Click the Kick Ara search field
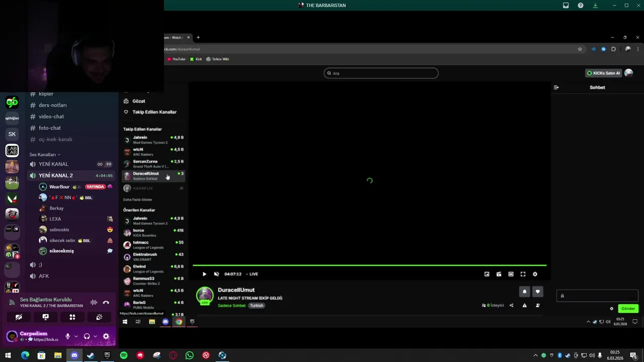The width and height of the screenshot is (644, 362). (381, 73)
